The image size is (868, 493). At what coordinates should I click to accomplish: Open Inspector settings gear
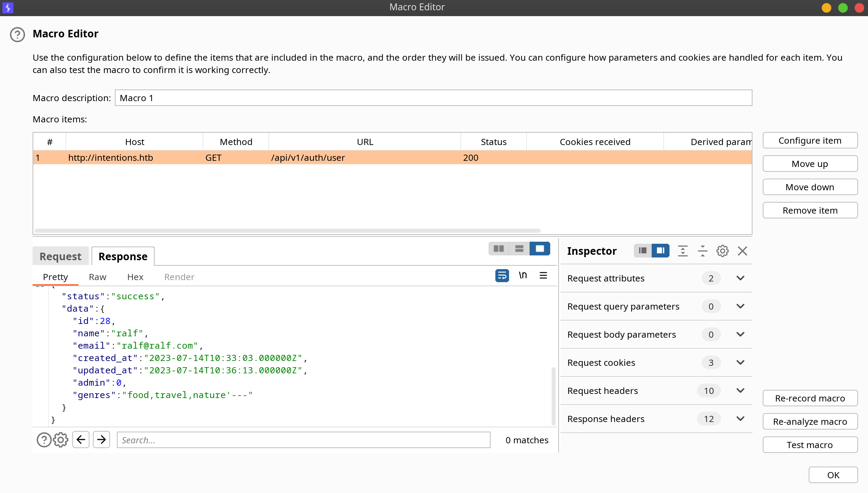coord(722,251)
